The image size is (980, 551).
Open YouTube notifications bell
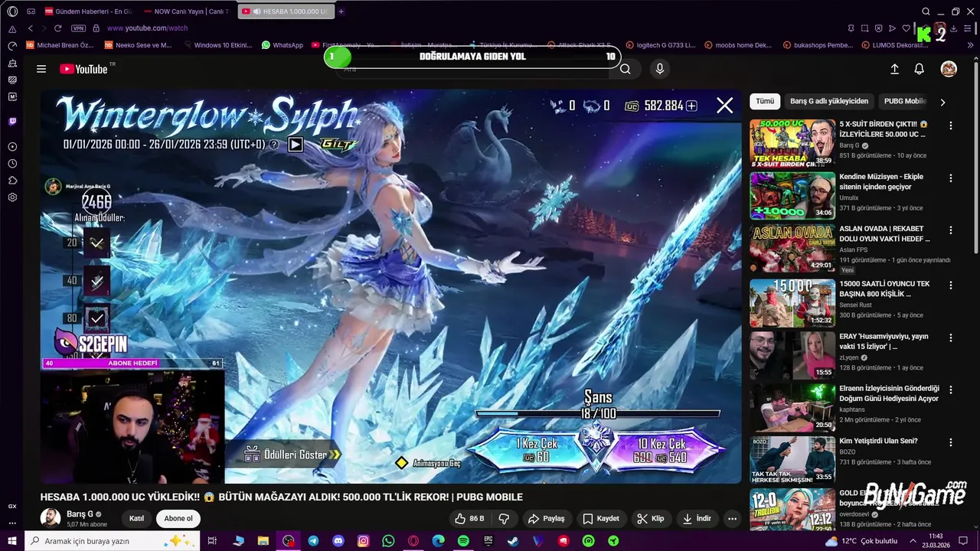920,69
